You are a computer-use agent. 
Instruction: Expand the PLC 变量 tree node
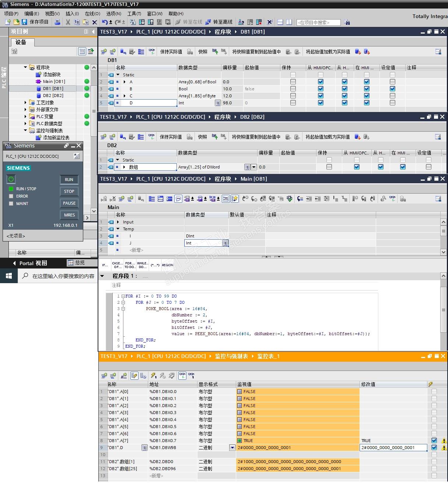click(25, 117)
